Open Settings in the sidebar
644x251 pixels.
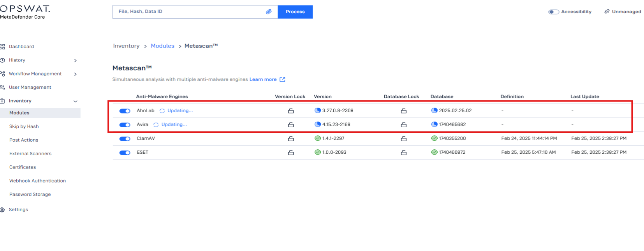[x=18, y=210]
